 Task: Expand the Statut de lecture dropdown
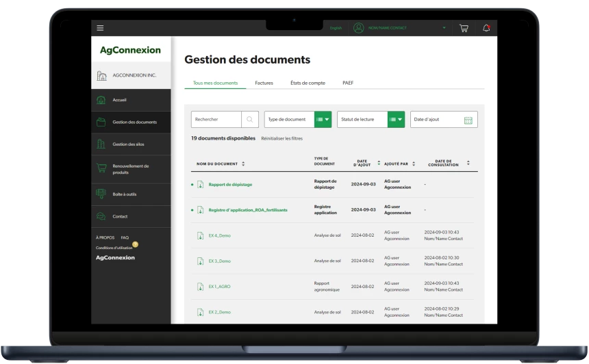pos(396,120)
